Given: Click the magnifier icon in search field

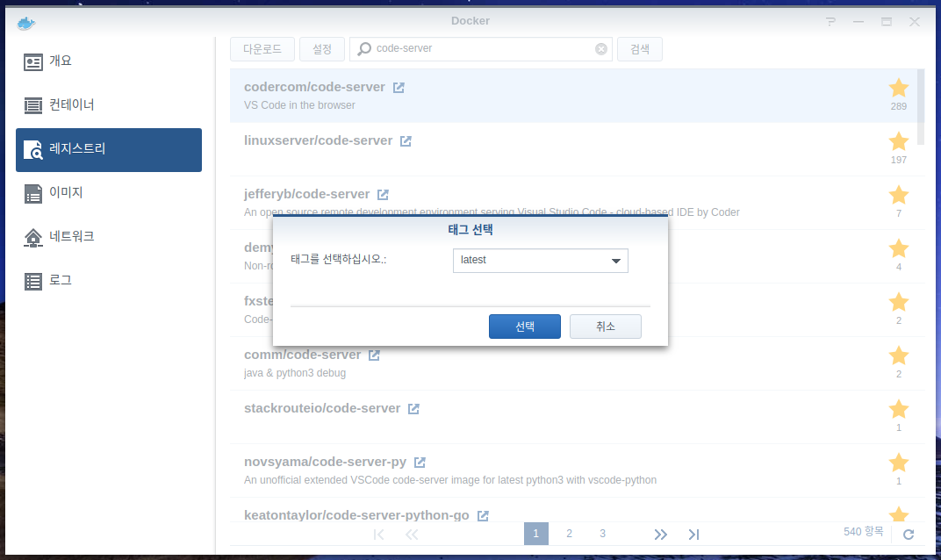Looking at the screenshot, I should point(364,49).
